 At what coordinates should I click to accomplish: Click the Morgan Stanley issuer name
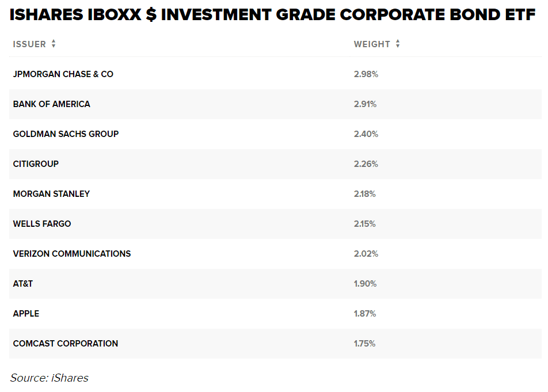[51, 194]
